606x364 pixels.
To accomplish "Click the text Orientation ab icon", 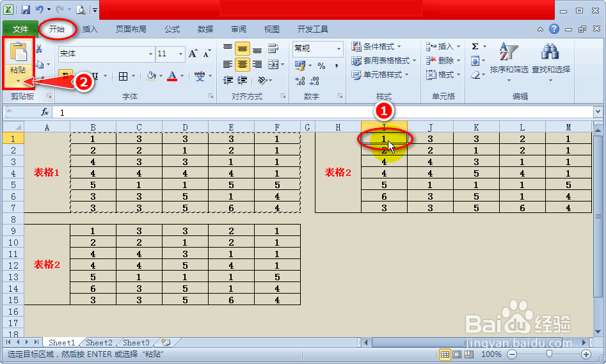I will coord(262,80).
